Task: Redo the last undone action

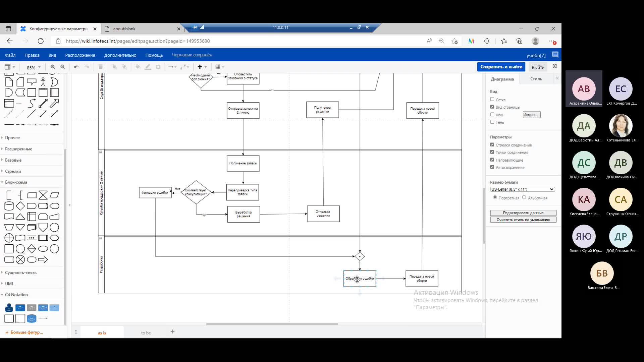Action: tap(87, 67)
